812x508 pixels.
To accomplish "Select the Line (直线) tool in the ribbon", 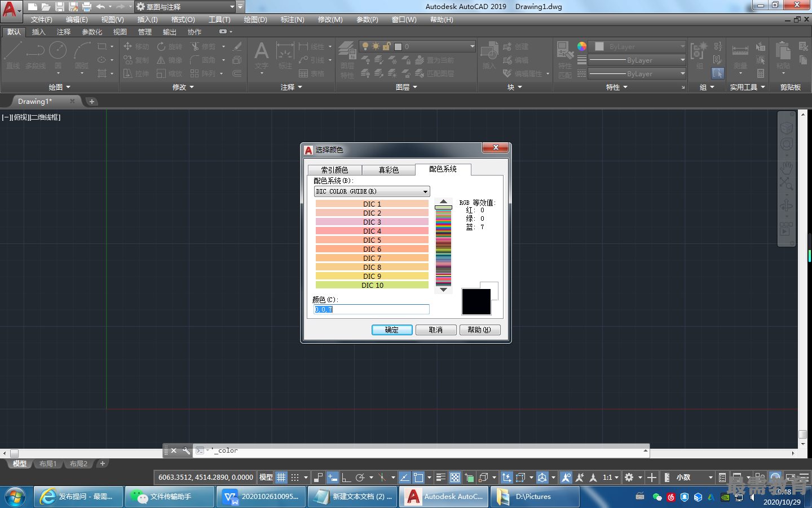I will click(x=13, y=55).
